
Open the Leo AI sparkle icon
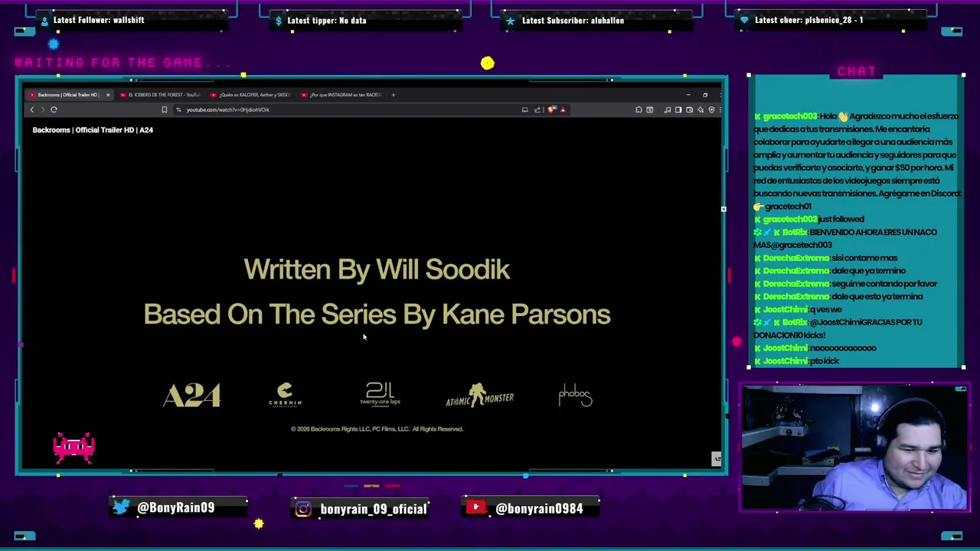[701, 109]
